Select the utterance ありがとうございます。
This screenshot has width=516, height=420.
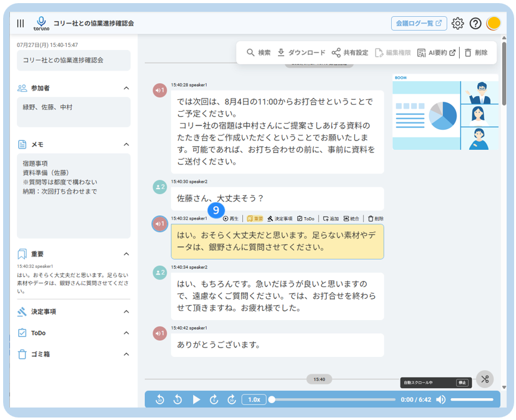[277, 345]
